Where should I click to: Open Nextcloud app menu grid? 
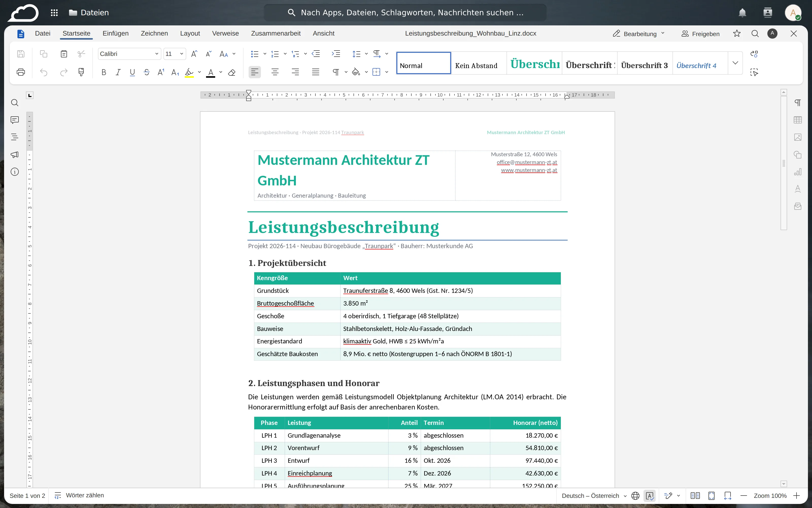(x=54, y=13)
